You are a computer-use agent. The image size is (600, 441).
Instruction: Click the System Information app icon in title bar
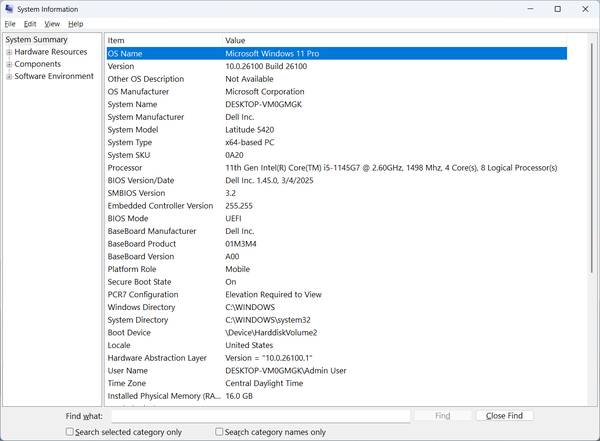(9, 8)
